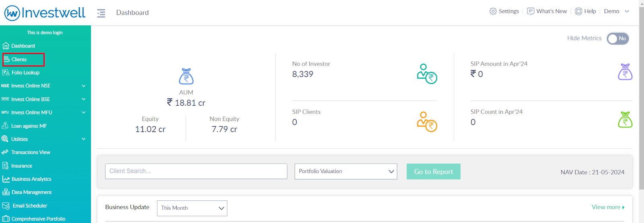Click the This is demo login notice
The height and width of the screenshot is (223, 644).
click(x=45, y=33)
